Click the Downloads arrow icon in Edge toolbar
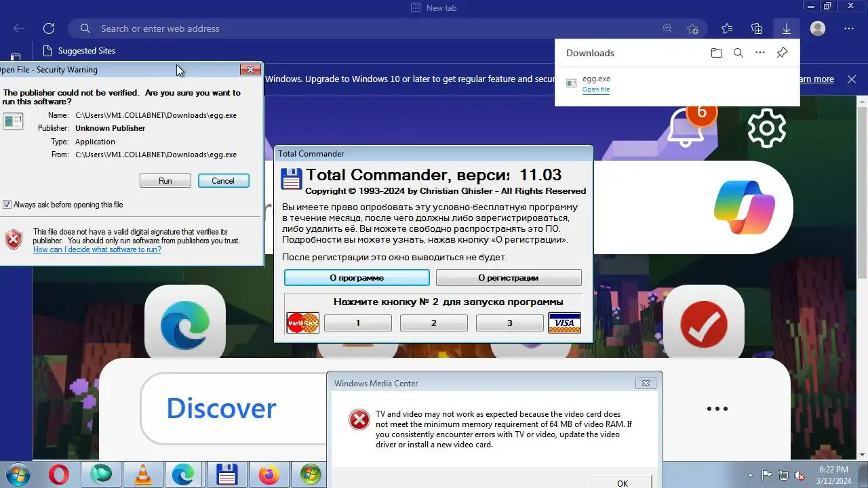The image size is (868, 488). click(x=787, y=28)
